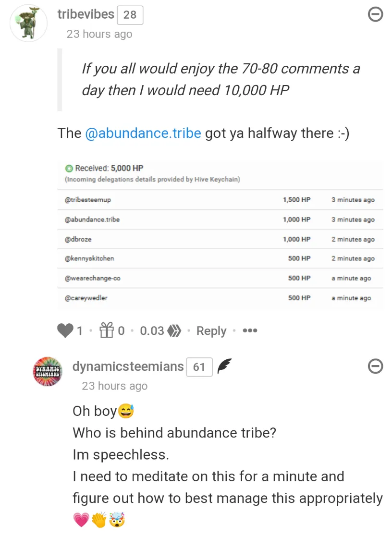Screen dimensions: 392x537
Task: Open the 23 hours ago timestamp on tribevibes' comment
Action: [99, 34]
